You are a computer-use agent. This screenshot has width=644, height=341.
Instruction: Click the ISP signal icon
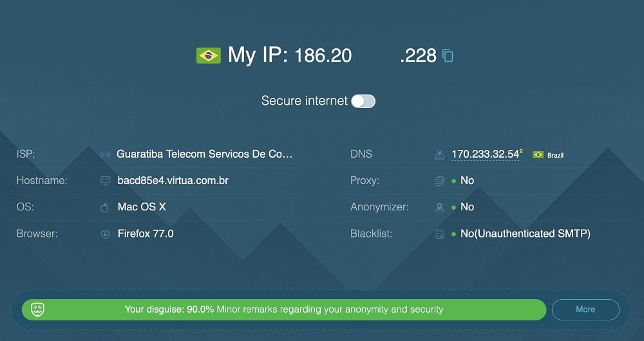coord(105,154)
